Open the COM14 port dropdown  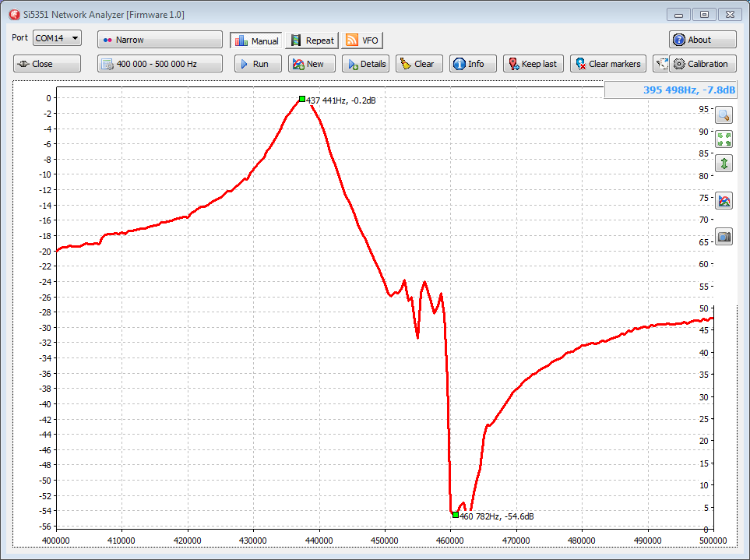(x=57, y=38)
